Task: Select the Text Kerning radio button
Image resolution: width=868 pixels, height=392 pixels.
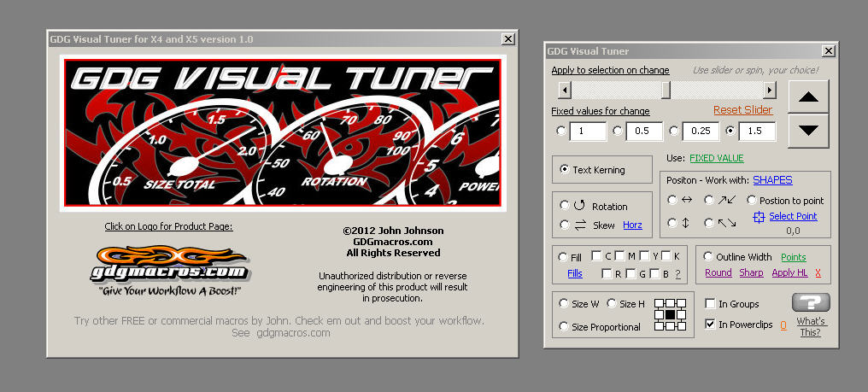Action: click(x=564, y=169)
